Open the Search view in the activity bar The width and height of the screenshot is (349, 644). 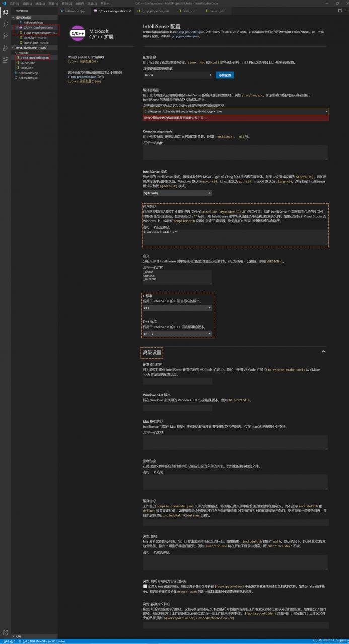(x=5, y=24)
